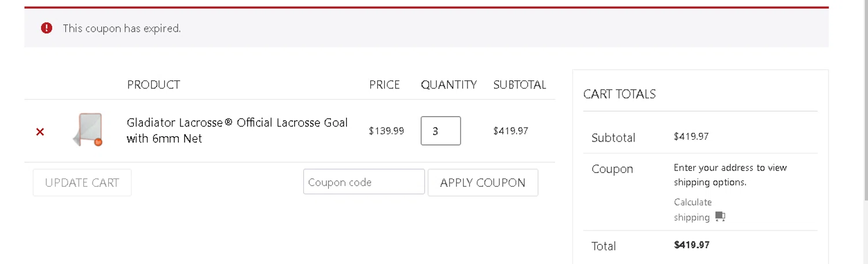The width and height of the screenshot is (868, 264).
Task: Click the QUANTITY column header
Action: 448,85
